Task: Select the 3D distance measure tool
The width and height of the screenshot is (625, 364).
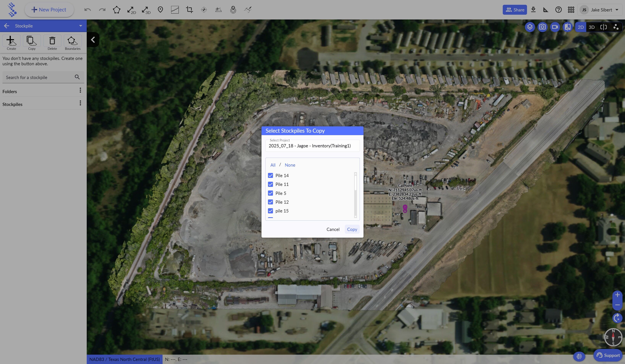Action: (146, 10)
